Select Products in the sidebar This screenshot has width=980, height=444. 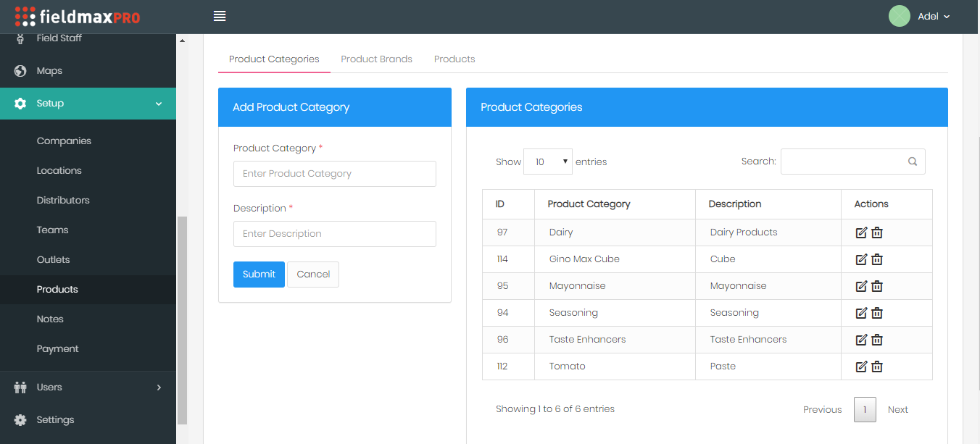[x=88, y=290]
